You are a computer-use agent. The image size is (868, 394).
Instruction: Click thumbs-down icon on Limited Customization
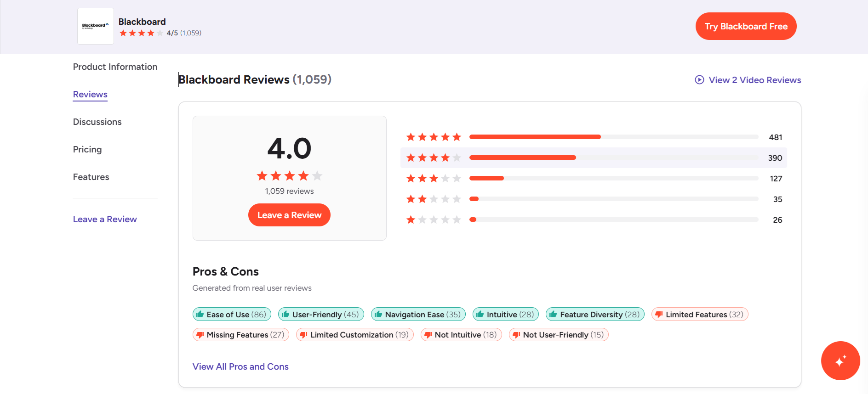(303, 335)
